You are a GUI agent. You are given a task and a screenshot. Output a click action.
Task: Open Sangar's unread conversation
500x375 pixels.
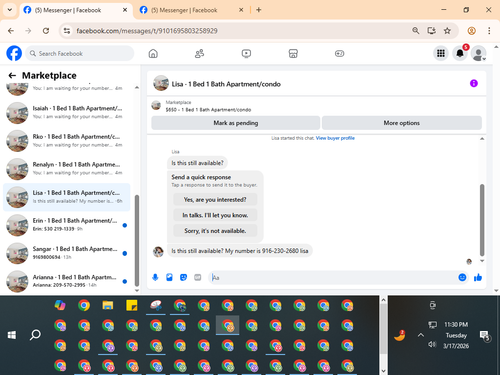point(66,253)
